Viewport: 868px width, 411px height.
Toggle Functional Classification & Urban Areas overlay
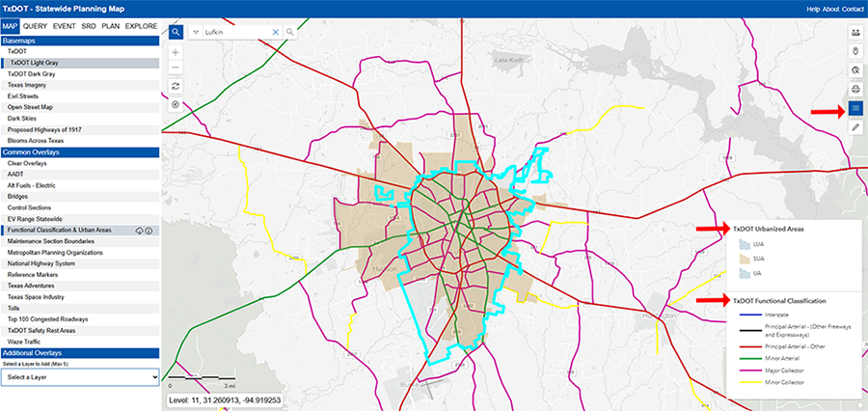[80, 231]
